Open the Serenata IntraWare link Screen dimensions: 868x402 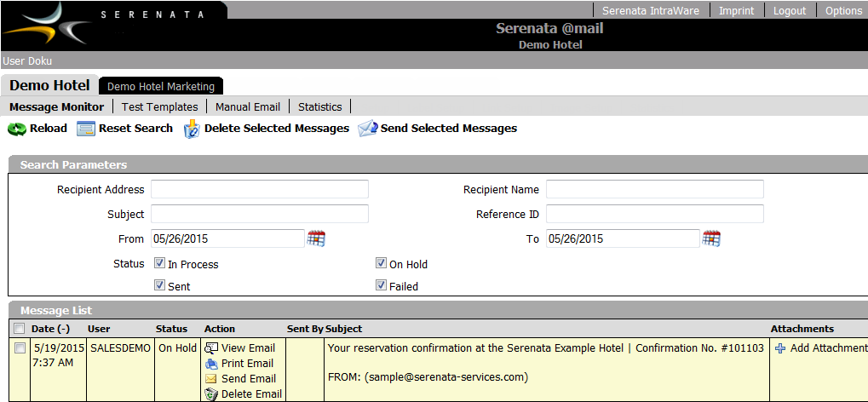pyautogui.click(x=651, y=10)
